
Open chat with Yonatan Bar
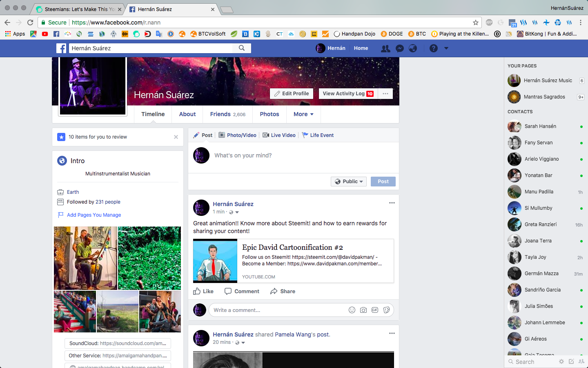[546, 175]
